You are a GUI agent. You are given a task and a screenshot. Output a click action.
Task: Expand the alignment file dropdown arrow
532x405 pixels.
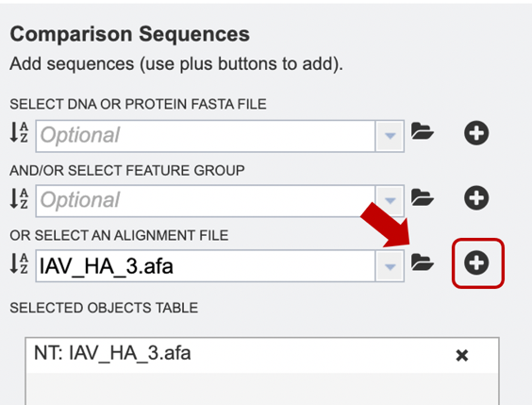[390, 266]
